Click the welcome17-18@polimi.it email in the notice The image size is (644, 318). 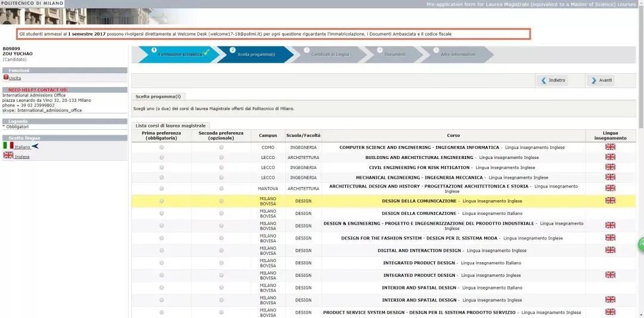click(x=236, y=34)
